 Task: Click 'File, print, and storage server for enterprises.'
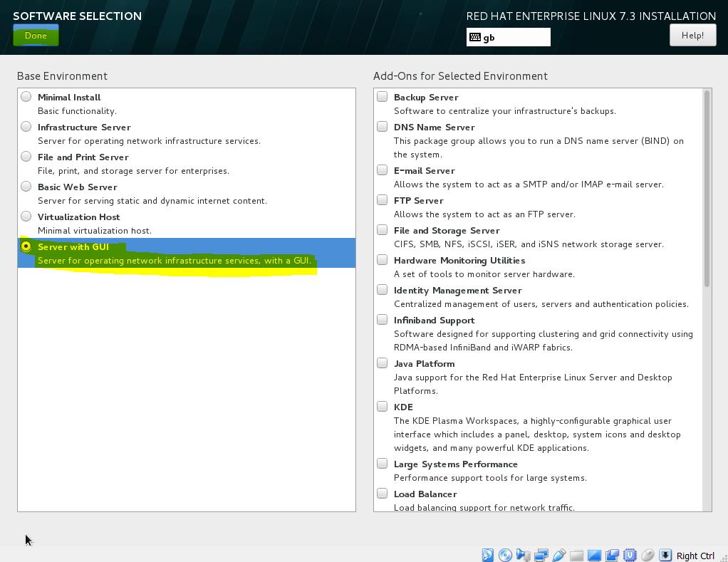pyautogui.click(x=134, y=171)
